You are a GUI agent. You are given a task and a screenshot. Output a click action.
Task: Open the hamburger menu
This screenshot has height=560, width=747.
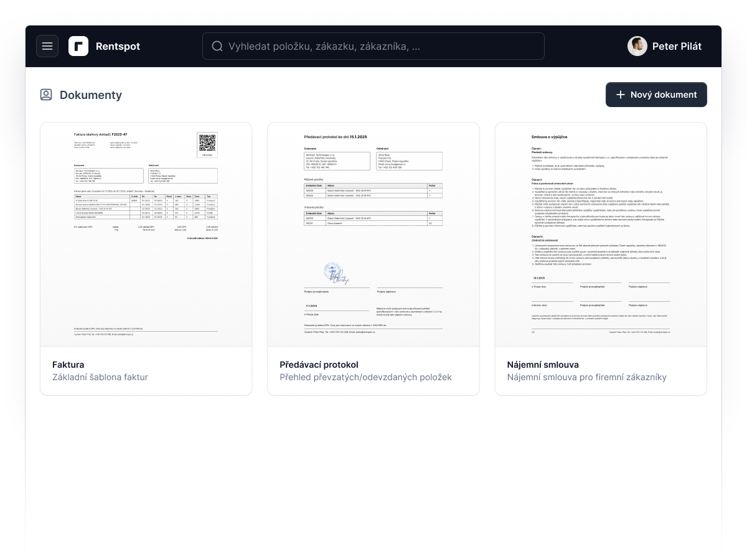(47, 46)
